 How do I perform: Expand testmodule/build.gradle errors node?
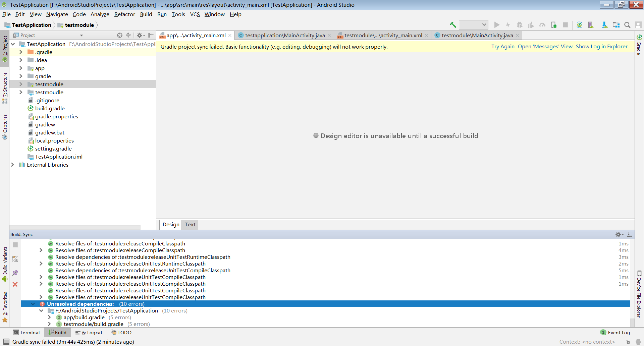[x=49, y=324]
